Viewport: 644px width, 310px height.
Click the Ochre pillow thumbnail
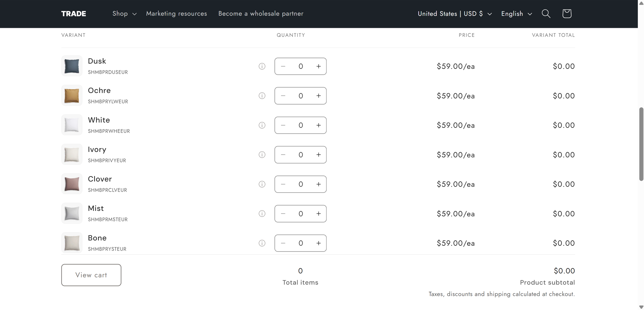pos(72,96)
